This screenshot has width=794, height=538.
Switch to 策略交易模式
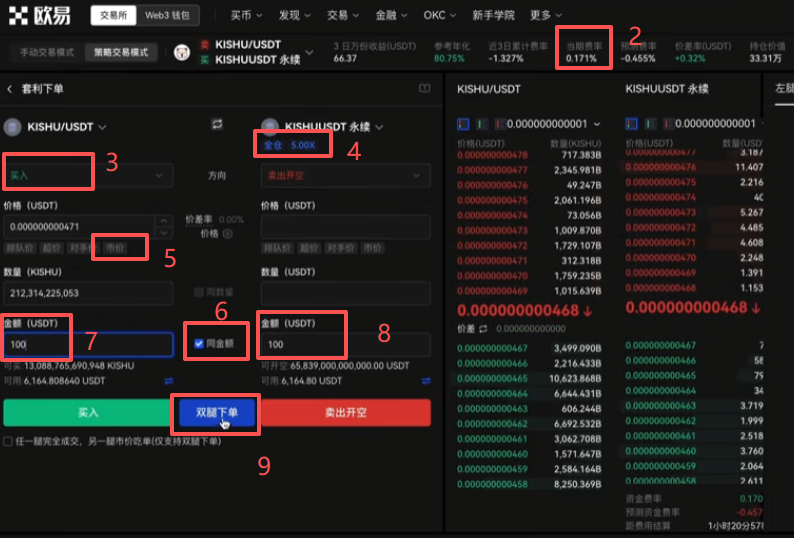click(x=121, y=52)
